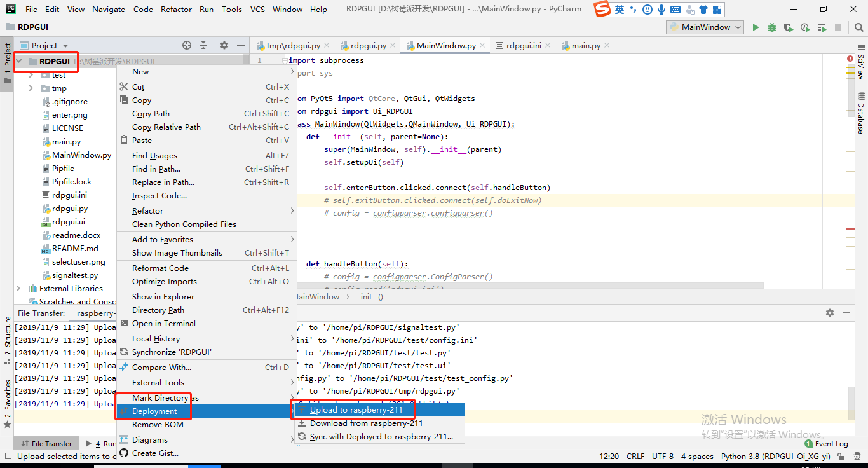Run MainWindow with coverage
868x468 pixels.
[x=789, y=27]
